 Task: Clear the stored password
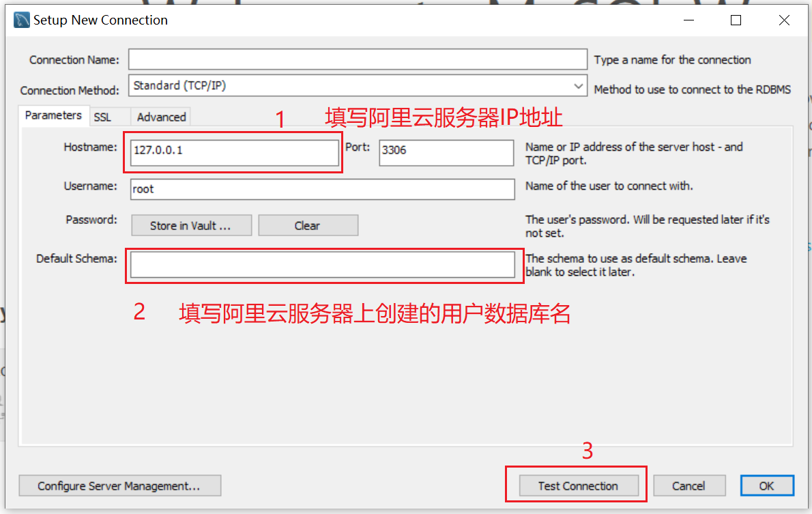point(308,225)
